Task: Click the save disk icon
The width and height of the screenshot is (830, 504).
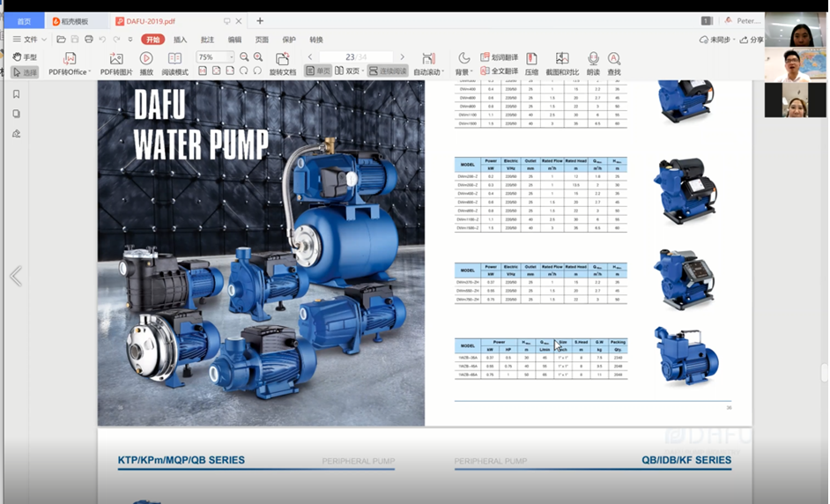Action: tap(75, 39)
